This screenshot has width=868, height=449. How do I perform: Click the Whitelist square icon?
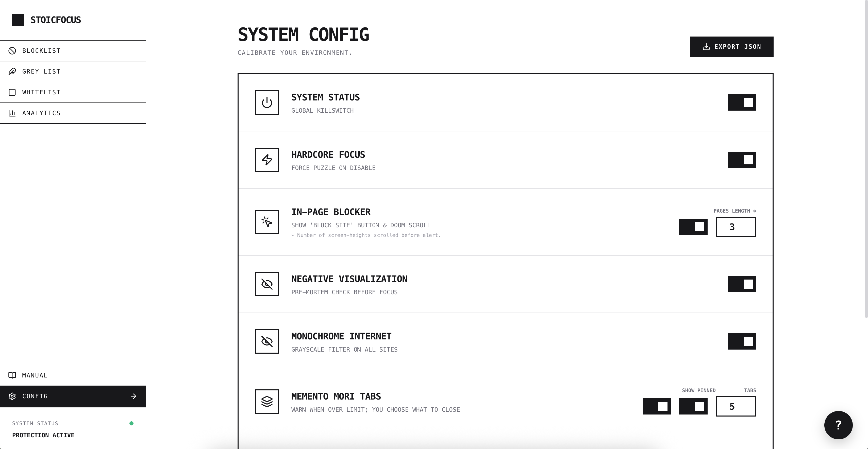12,92
